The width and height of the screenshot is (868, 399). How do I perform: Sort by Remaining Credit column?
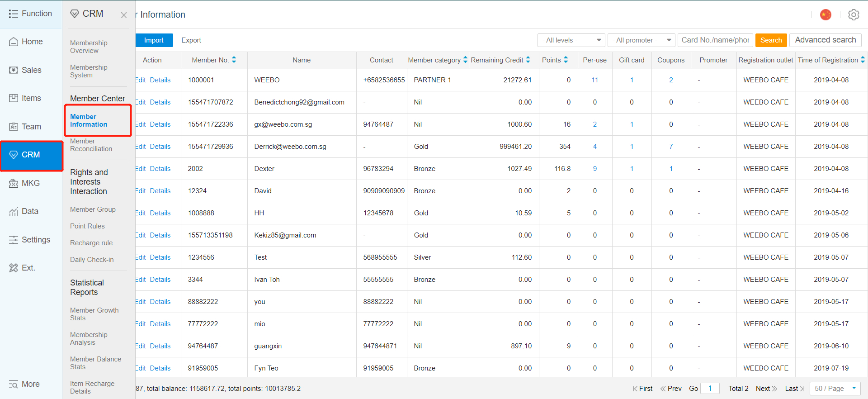click(x=528, y=60)
